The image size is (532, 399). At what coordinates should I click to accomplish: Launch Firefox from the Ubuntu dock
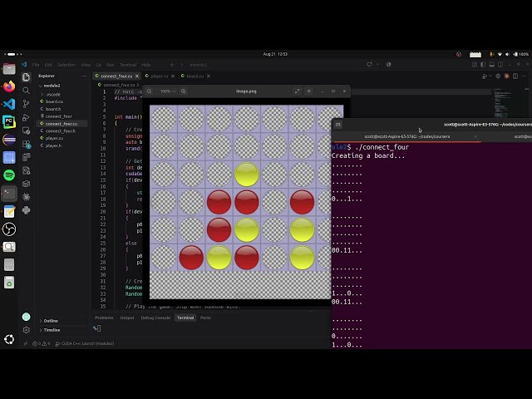click(x=9, y=86)
